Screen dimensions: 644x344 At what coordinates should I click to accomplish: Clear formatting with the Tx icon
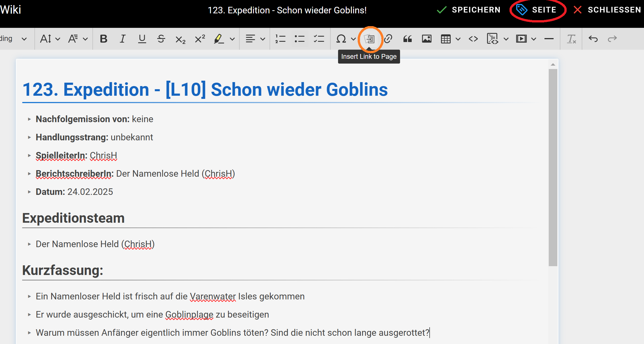(571, 39)
